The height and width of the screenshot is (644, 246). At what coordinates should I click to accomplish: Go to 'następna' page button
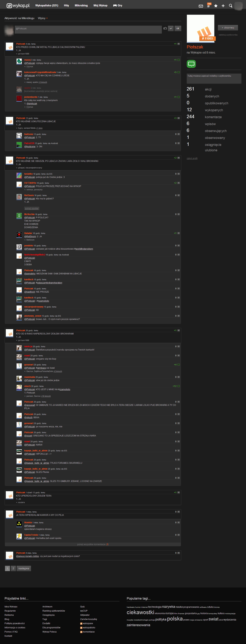[x=24, y=568]
